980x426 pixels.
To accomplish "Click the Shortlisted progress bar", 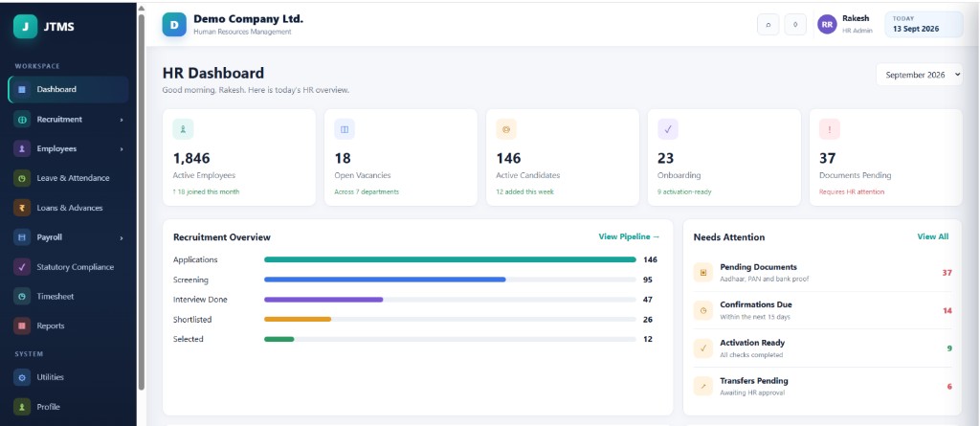I will (450, 320).
